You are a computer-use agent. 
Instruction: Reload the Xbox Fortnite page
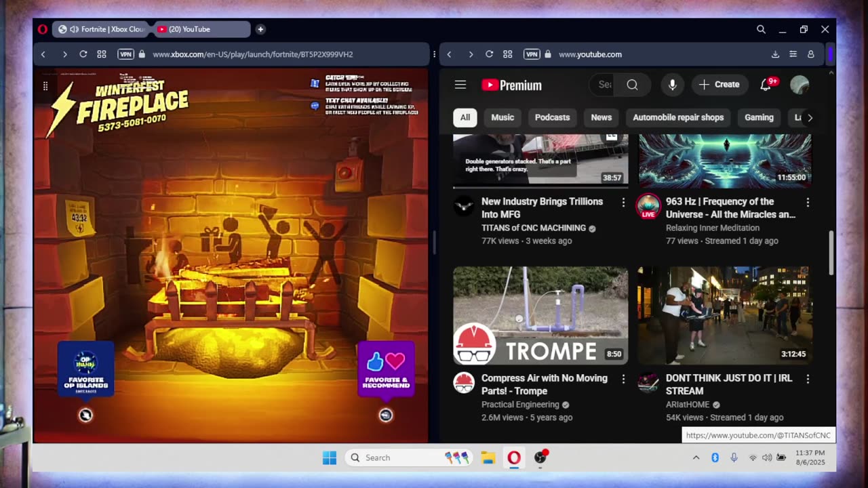[x=83, y=54]
